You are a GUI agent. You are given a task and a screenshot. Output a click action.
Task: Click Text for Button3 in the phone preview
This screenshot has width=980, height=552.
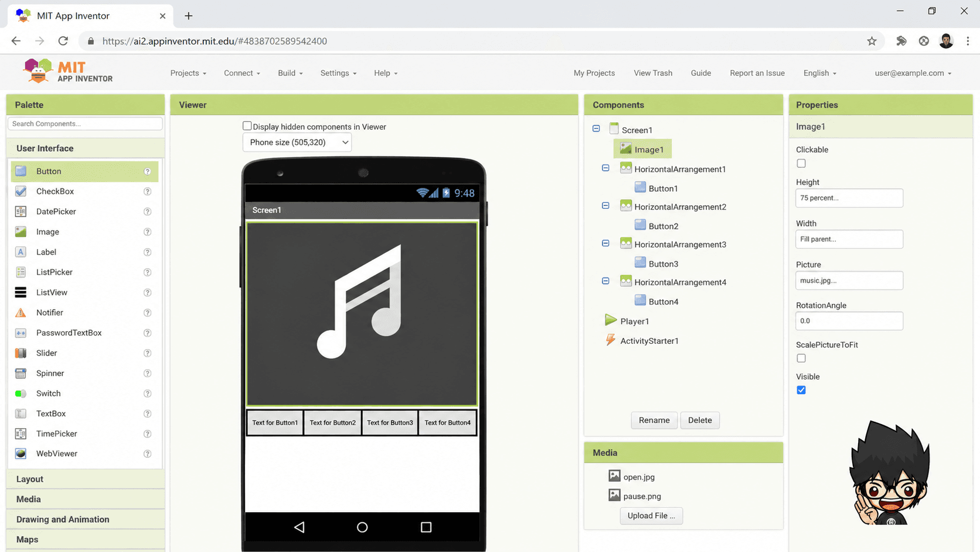click(390, 423)
